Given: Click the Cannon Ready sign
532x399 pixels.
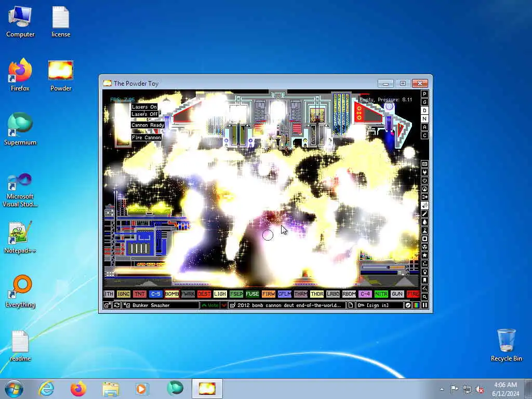Looking at the screenshot, I should tap(148, 125).
